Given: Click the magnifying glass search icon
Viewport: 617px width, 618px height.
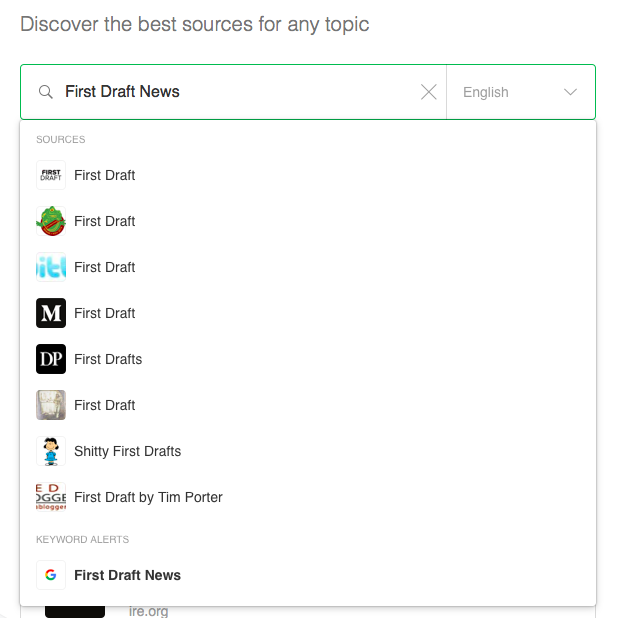Looking at the screenshot, I should click(x=45, y=92).
